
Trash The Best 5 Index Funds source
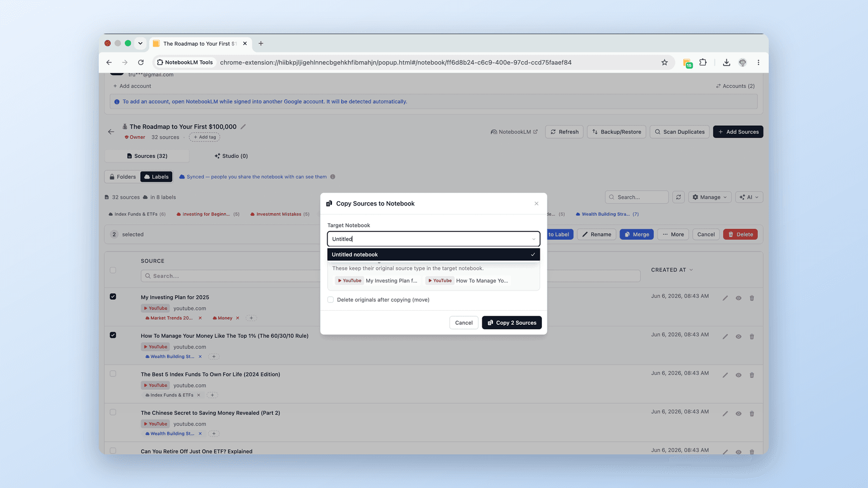(752, 375)
